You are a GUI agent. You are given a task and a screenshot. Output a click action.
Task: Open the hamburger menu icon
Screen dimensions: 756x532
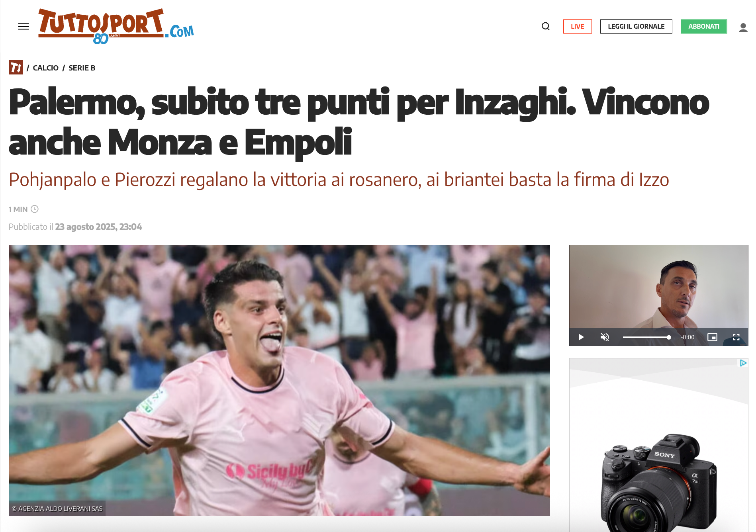[24, 26]
